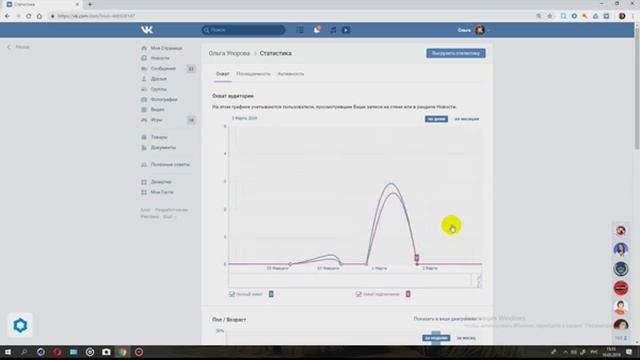Click the Видео sidebar icon
640x360 pixels.
[144, 109]
